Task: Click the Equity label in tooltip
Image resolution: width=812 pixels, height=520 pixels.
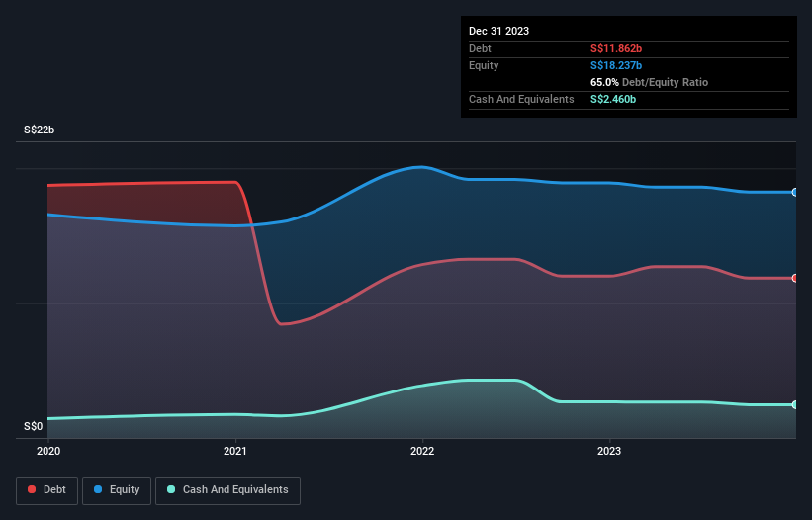Action: tap(484, 65)
